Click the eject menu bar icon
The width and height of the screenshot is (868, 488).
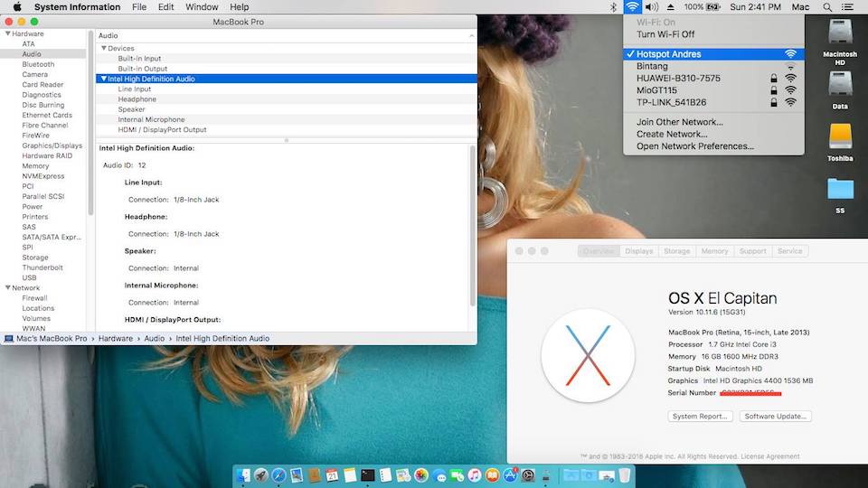point(670,7)
